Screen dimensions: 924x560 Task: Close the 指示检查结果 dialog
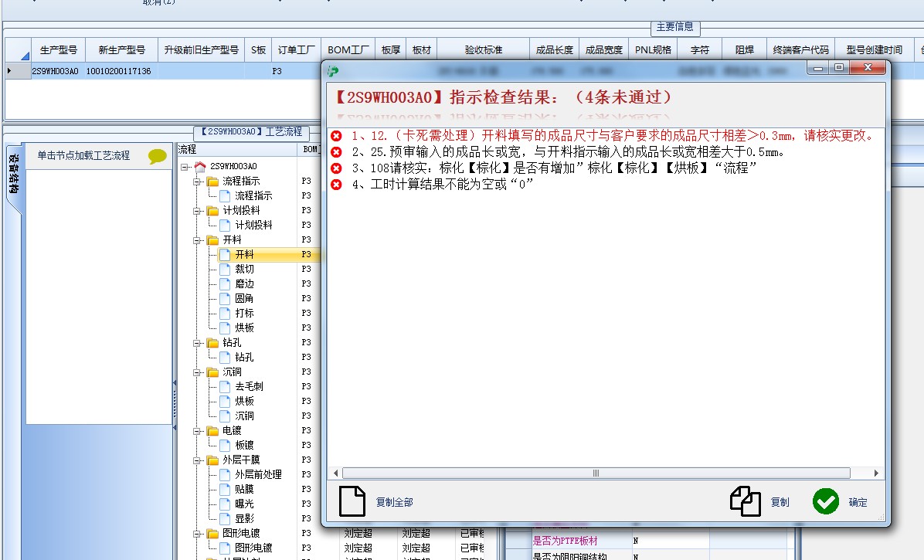868,68
